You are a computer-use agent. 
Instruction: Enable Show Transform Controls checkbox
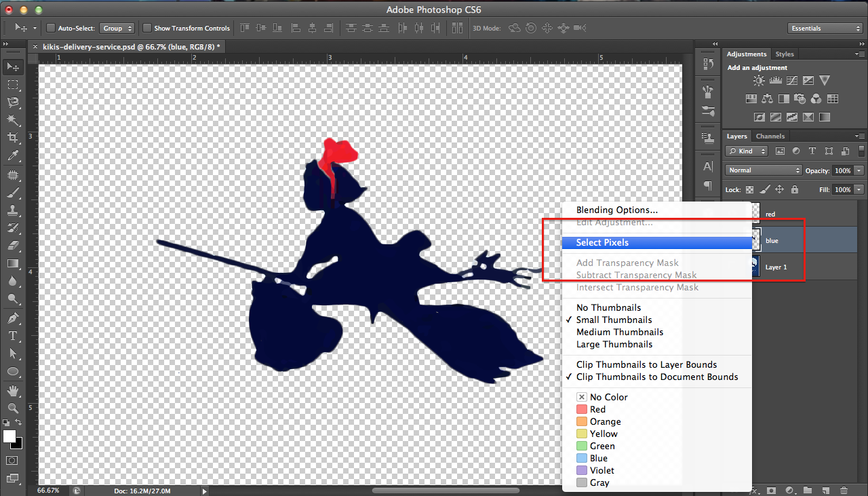click(x=146, y=28)
